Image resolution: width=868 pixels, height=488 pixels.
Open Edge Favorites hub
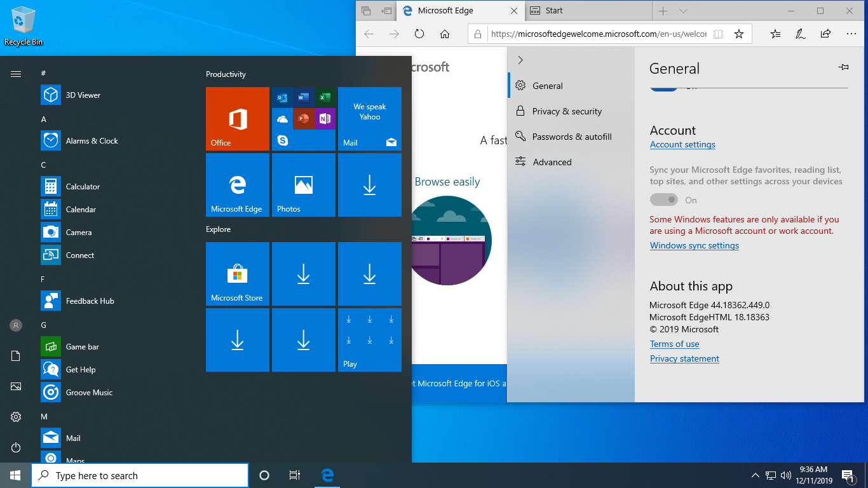point(775,34)
